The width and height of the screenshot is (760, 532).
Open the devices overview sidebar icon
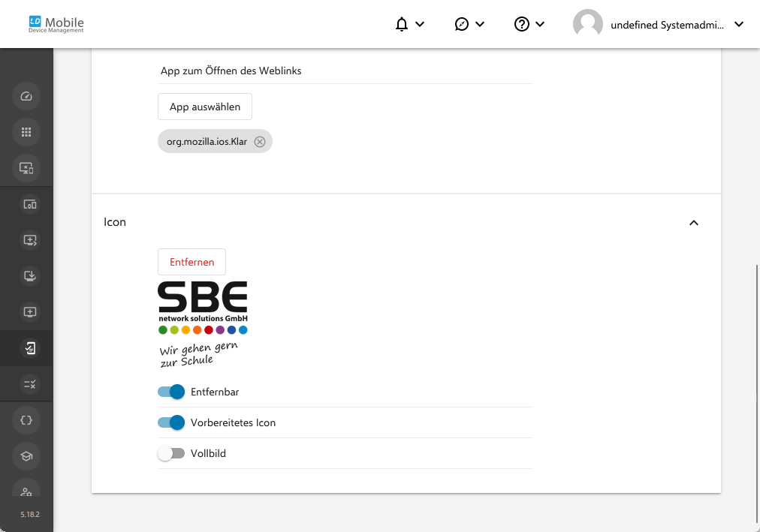click(x=30, y=204)
